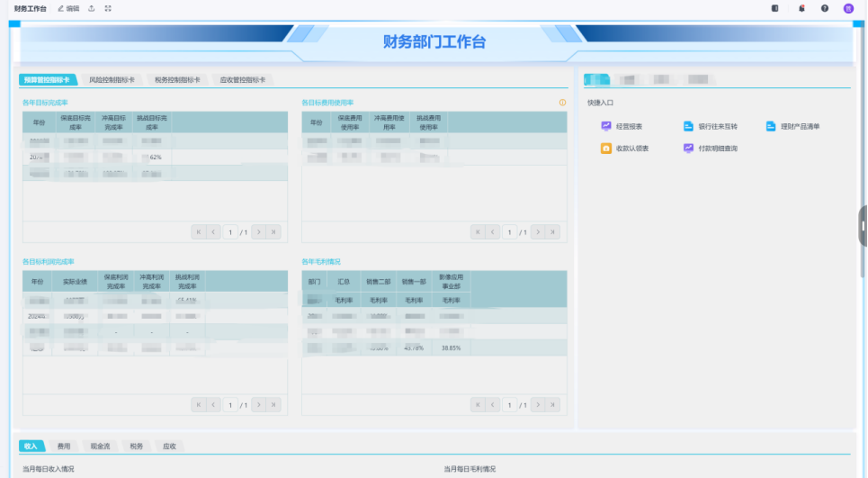Click the notification bell icon
The width and height of the screenshot is (868, 478).
click(x=801, y=8)
